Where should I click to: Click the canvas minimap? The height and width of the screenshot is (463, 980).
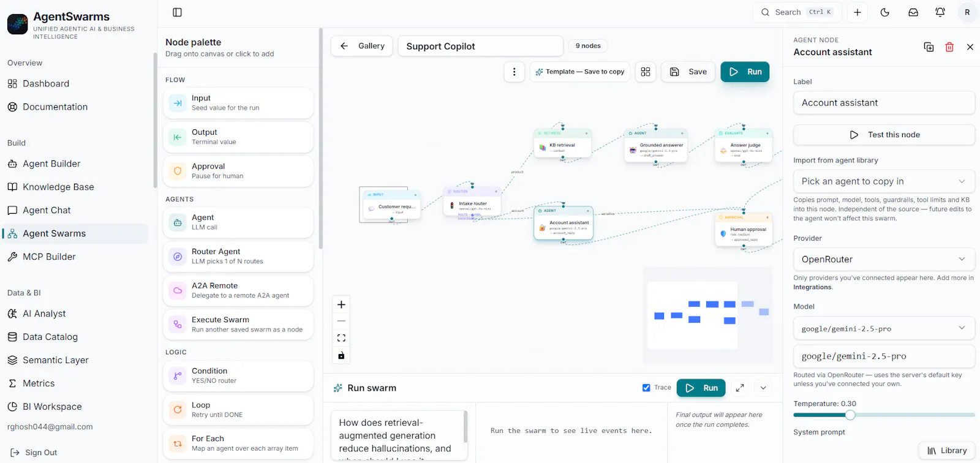(709, 315)
